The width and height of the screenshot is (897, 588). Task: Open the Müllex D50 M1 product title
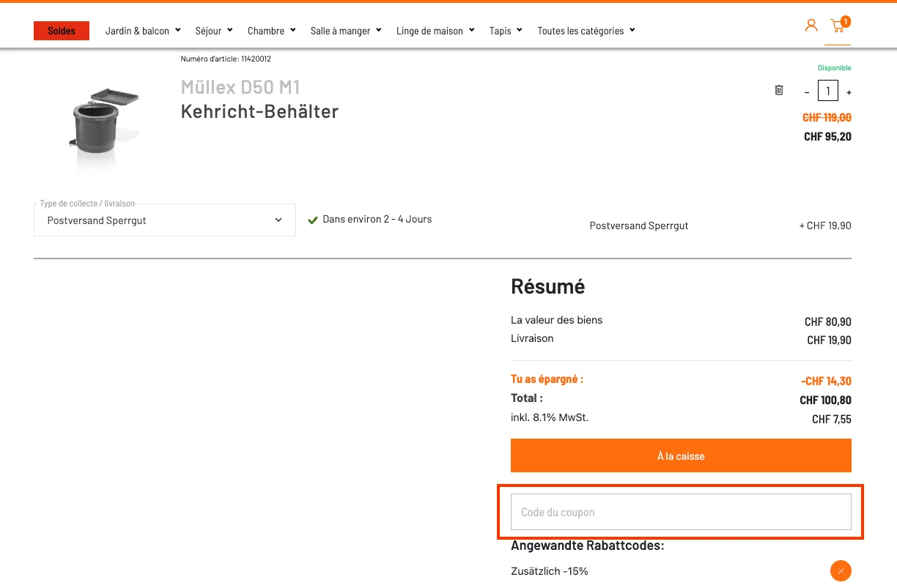[240, 87]
